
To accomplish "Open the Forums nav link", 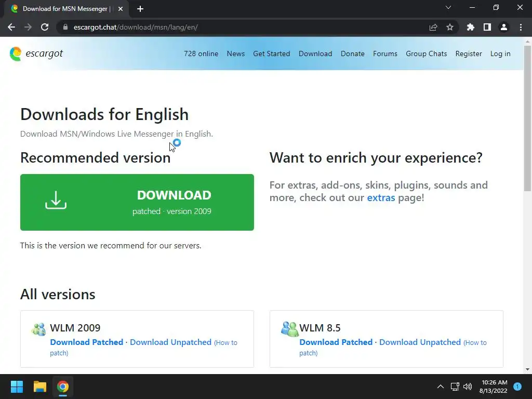I will click(385, 54).
